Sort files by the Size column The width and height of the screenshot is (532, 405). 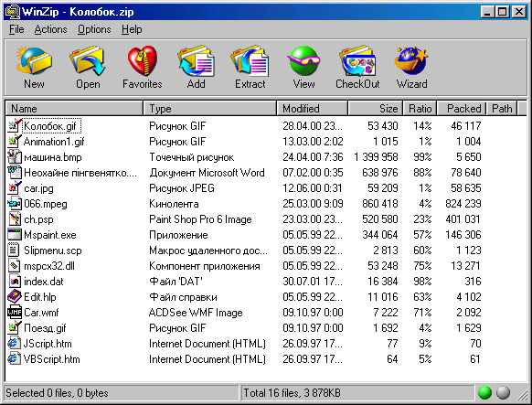point(375,109)
